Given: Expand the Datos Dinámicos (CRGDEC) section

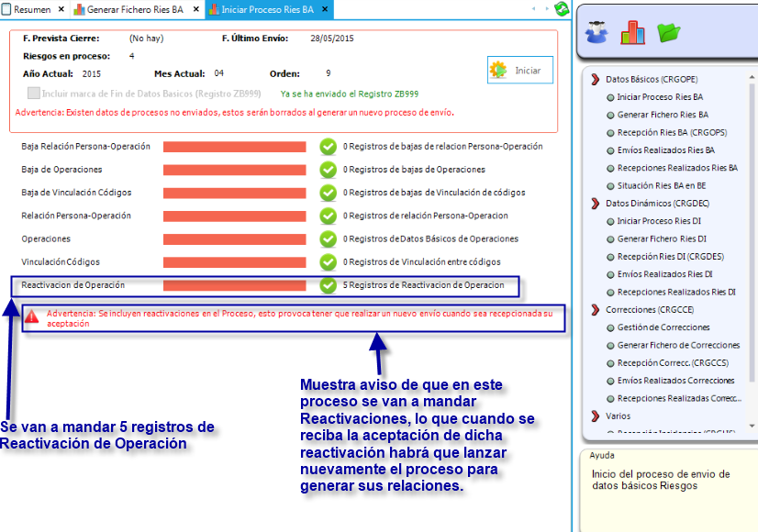Looking at the screenshot, I should click(596, 203).
